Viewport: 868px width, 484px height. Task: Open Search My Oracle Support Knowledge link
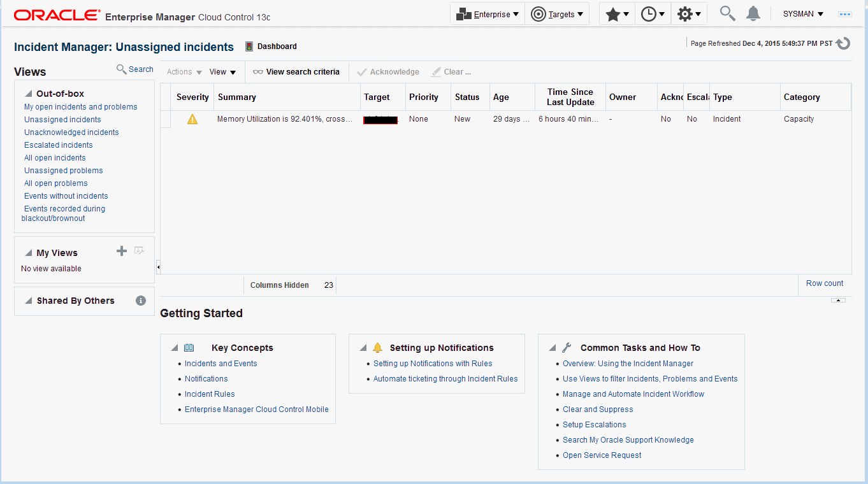click(x=628, y=440)
